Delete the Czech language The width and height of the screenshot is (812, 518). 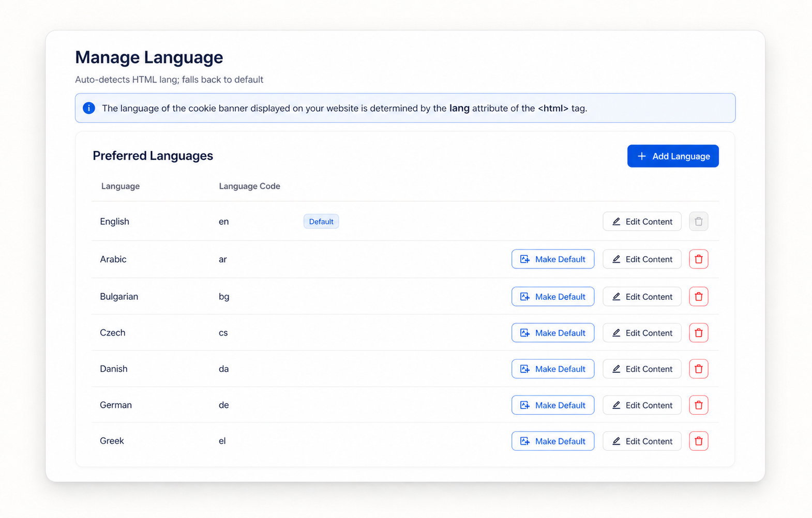tap(699, 333)
